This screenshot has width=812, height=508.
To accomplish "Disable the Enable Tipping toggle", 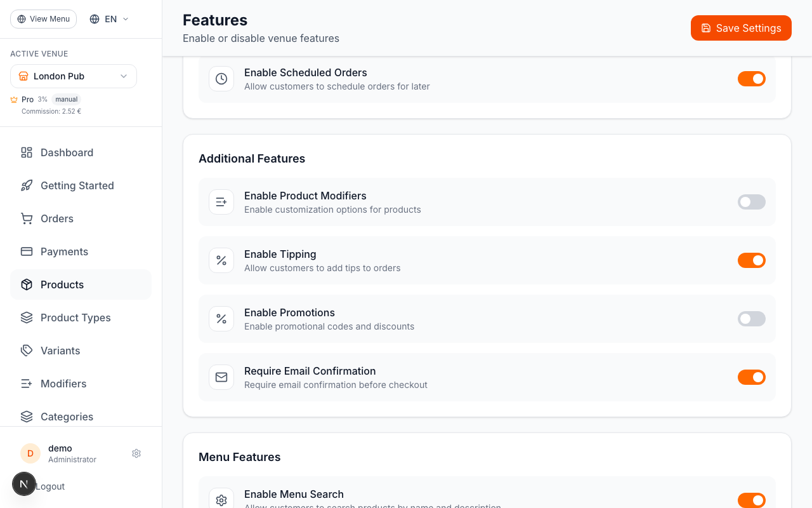I will click(x=752, y=260).
